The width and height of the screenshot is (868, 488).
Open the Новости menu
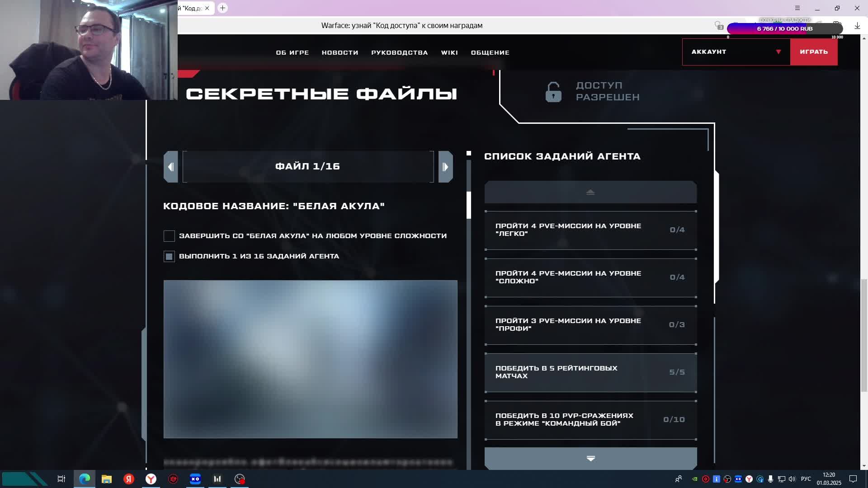coord(340,53)
